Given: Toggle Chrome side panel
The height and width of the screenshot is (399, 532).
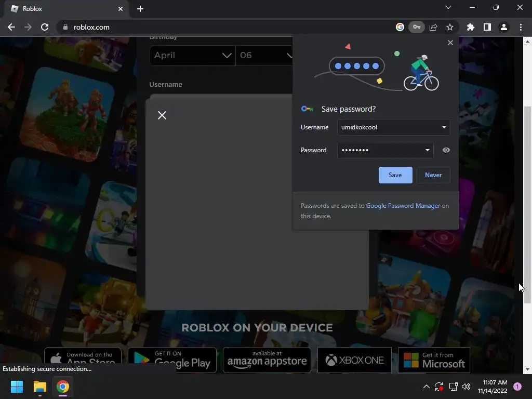Looking at the screenshot, I should (487, 27).
